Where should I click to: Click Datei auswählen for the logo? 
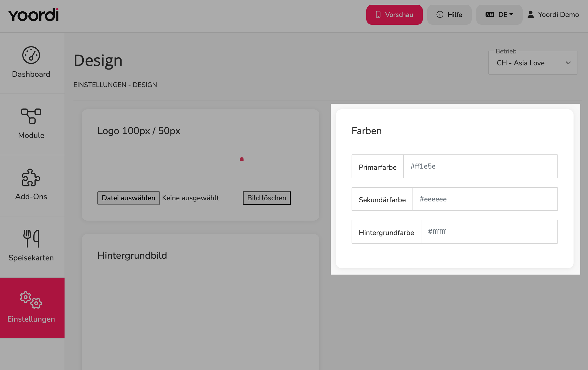point(129,198)
